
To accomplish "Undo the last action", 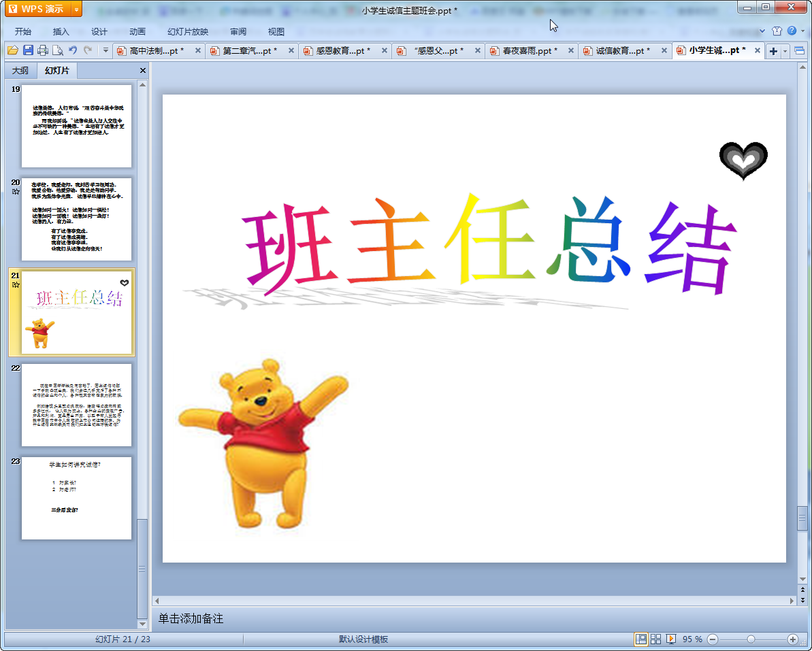I will [x=73, y=50].
